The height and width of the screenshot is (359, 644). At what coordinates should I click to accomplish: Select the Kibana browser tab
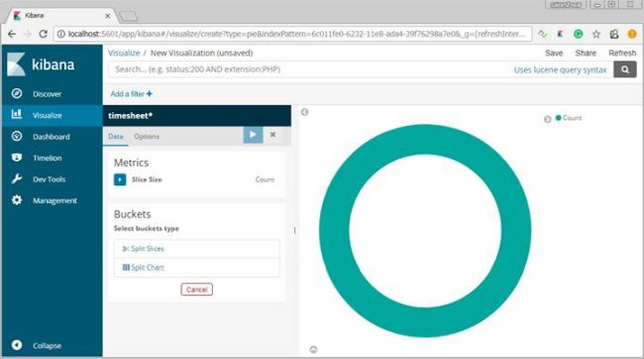(61, 16)
